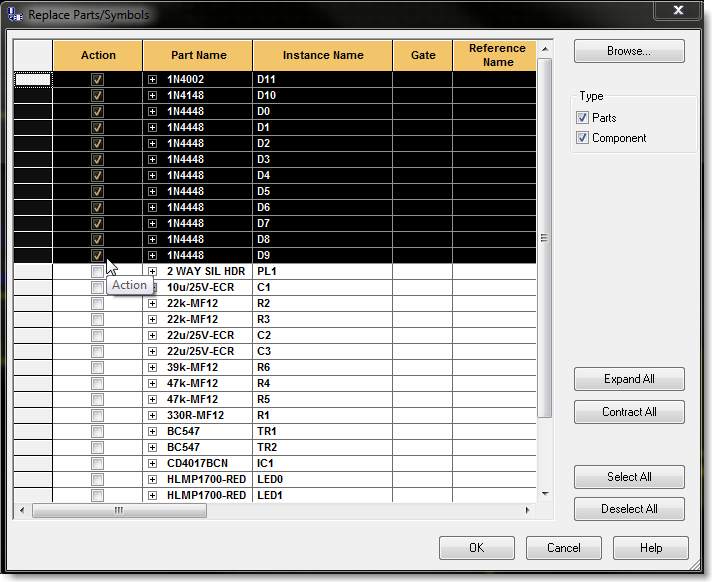The width and height of the screenshot is (712, 582).
Task: Click the Instance Name column header
Action: click(323, 55)
